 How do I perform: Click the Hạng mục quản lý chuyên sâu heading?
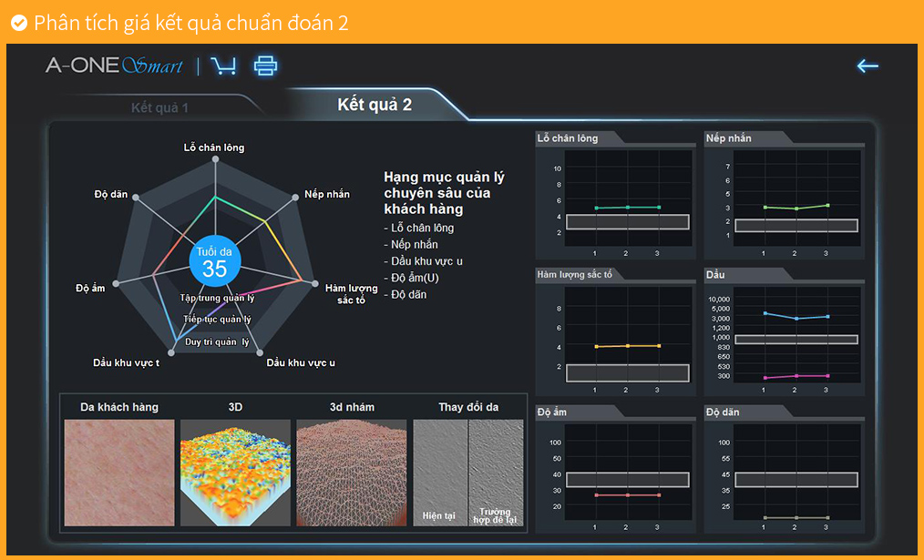445,193
